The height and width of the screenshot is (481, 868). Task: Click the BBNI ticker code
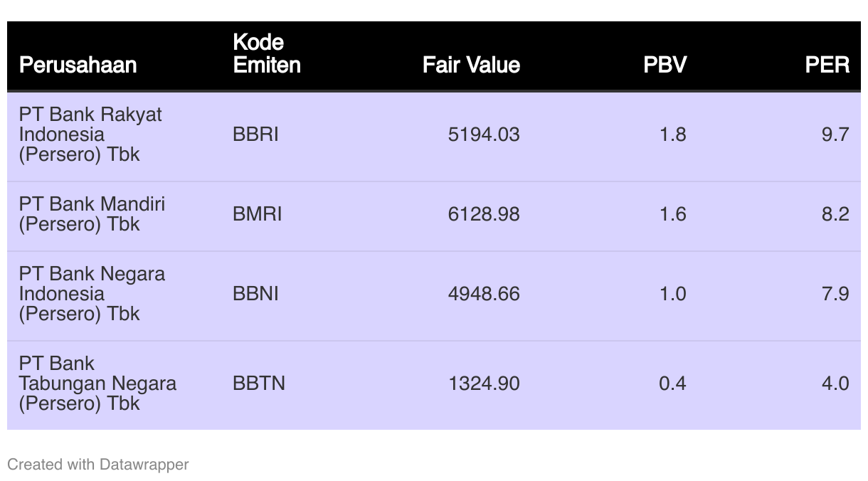[255, 294]
